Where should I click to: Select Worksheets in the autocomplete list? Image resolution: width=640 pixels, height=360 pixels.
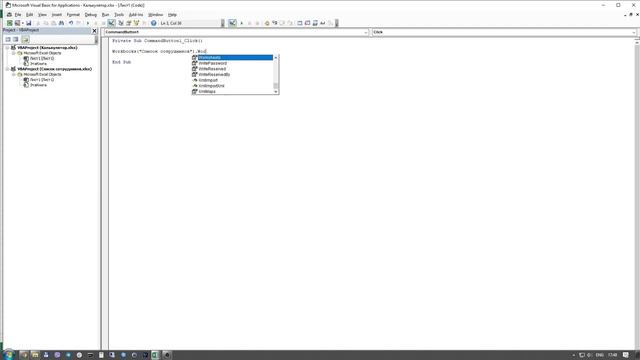point(232,58)
